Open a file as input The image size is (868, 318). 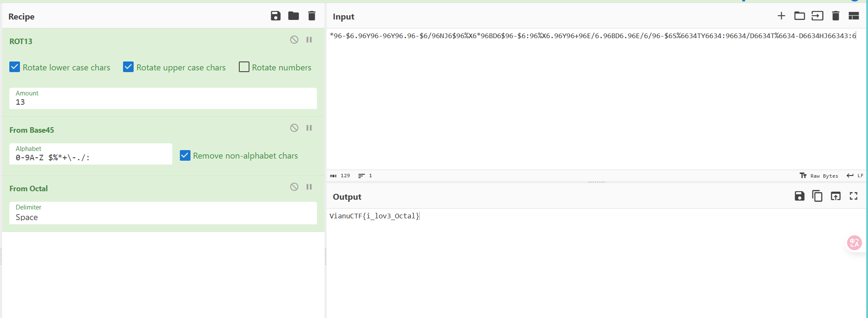(x=817, y=16)
